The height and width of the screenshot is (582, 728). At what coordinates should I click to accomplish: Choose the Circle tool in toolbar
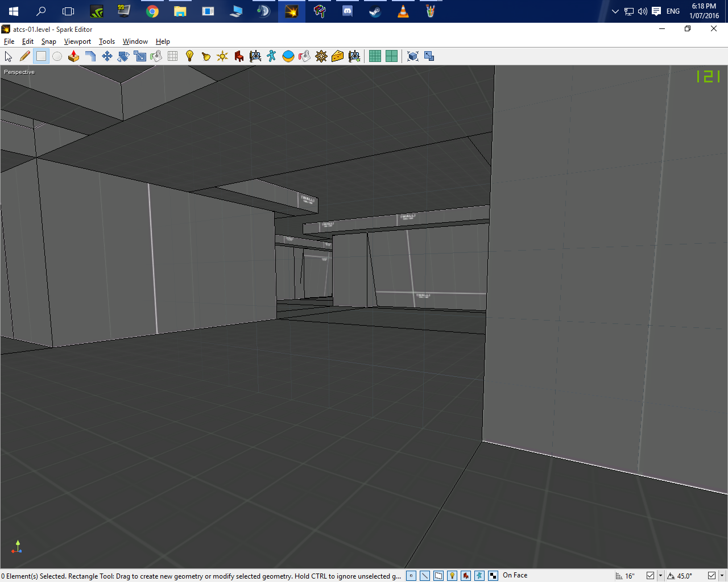point(57,56)
